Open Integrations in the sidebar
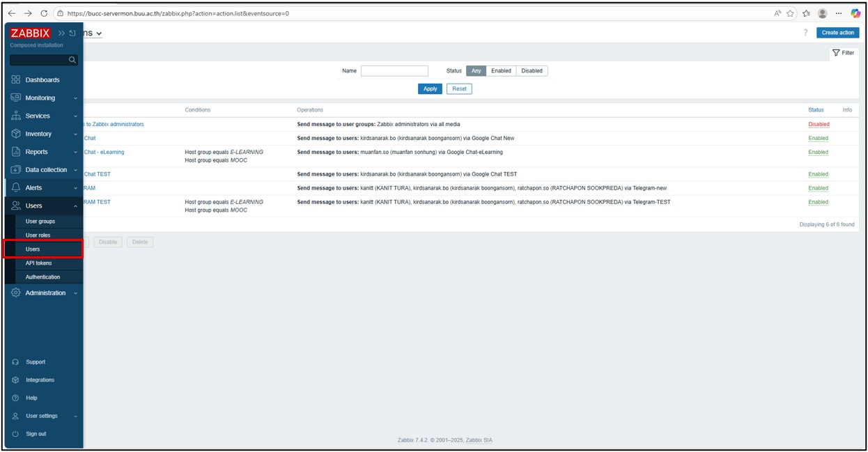The image size is (868, 452). 40,380
